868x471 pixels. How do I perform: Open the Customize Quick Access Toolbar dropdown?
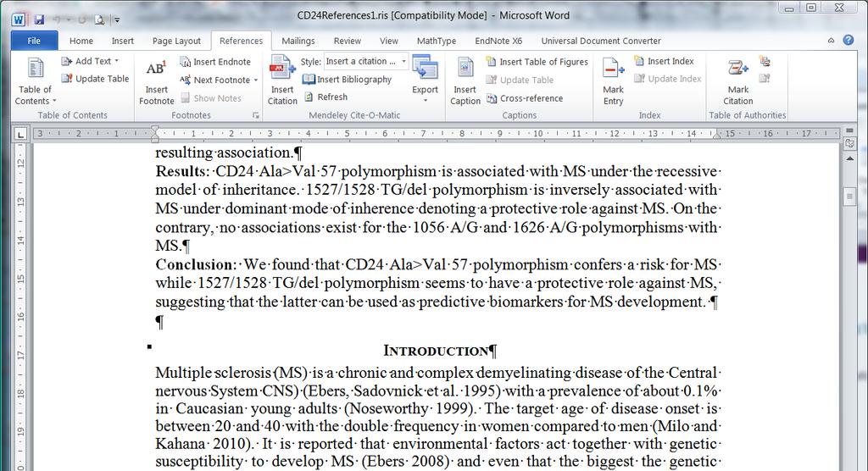[117, 20]
